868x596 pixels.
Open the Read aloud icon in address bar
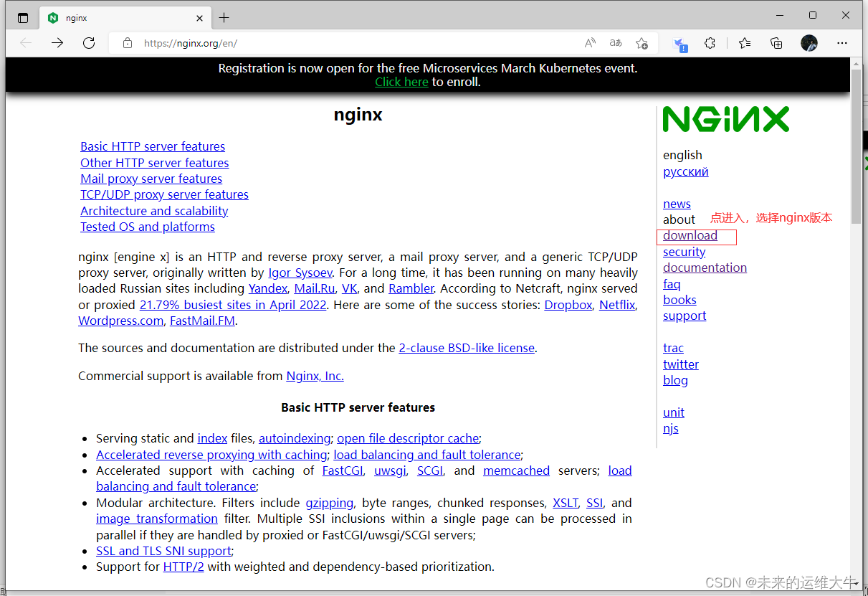(x=590, y=43)
